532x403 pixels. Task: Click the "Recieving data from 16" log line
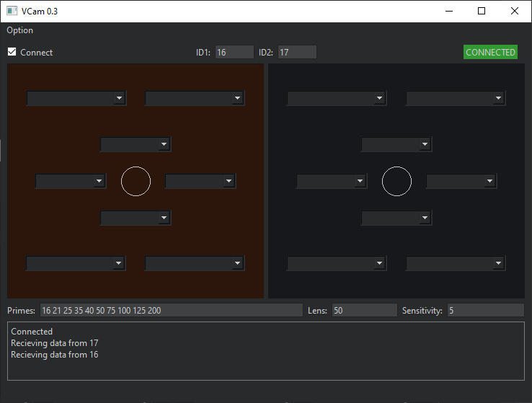[x=55, y=355]
